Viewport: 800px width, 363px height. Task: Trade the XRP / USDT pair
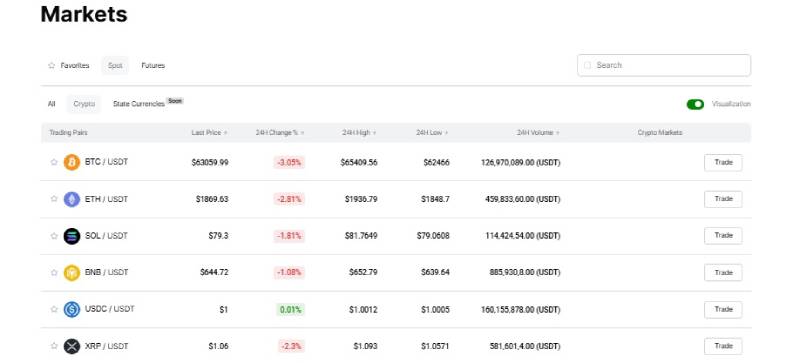[x=723, y=346]
